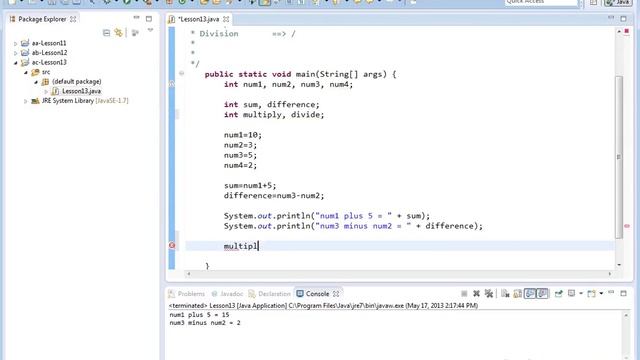
Task: Click the 'num1=10;' code line
Action: click(242, 135)
